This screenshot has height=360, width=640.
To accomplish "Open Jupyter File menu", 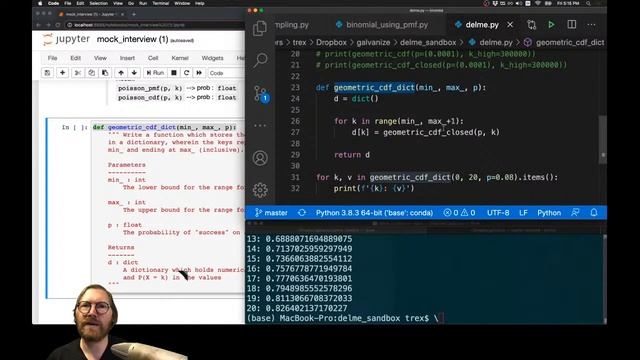I will tap(52, 58).
